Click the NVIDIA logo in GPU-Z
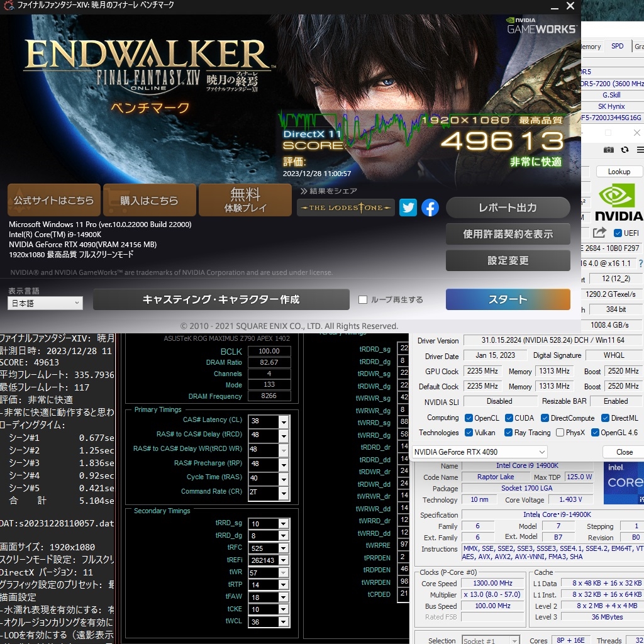 [x=618, y=203]
